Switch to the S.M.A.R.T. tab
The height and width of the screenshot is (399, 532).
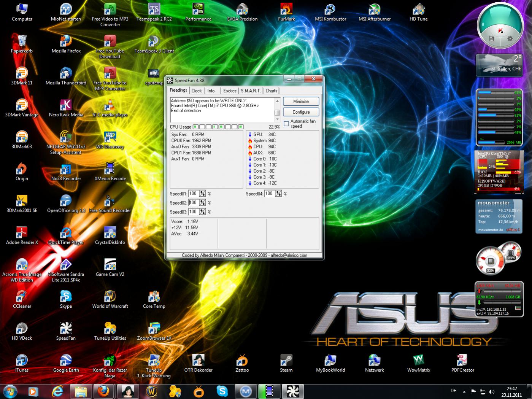251,91
